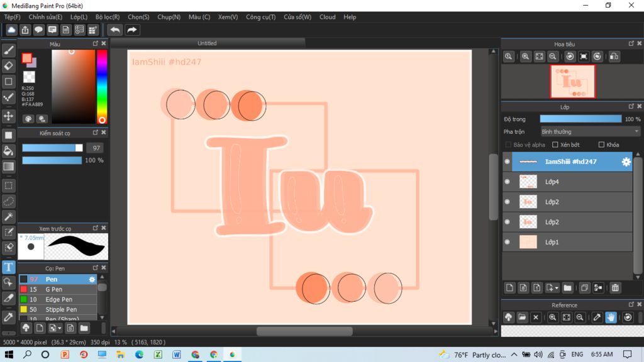Click the rainbow hue bar
The image size is (644, 362).
(x=102, y=87)
